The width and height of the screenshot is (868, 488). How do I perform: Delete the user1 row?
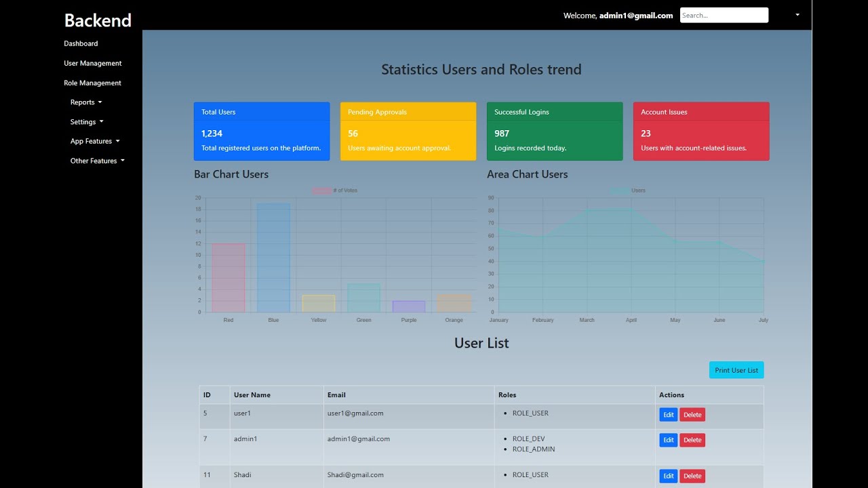pos(692,415)
